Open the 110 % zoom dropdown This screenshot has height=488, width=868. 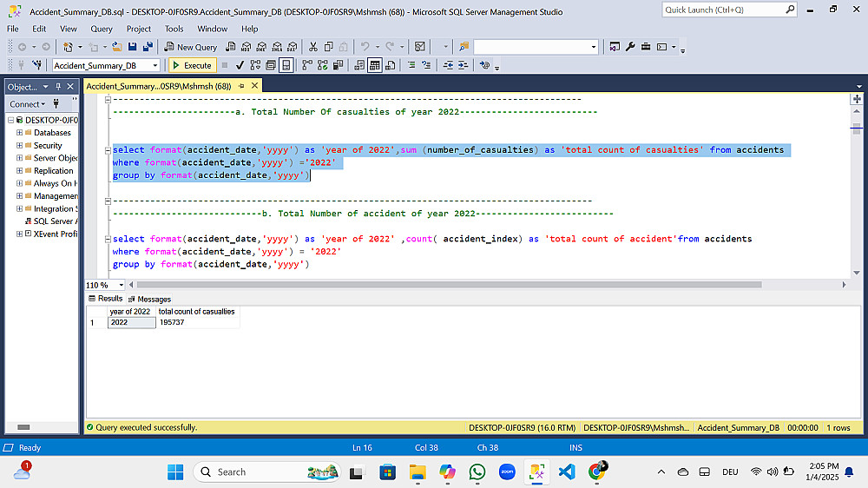click(x=122, y=285)
